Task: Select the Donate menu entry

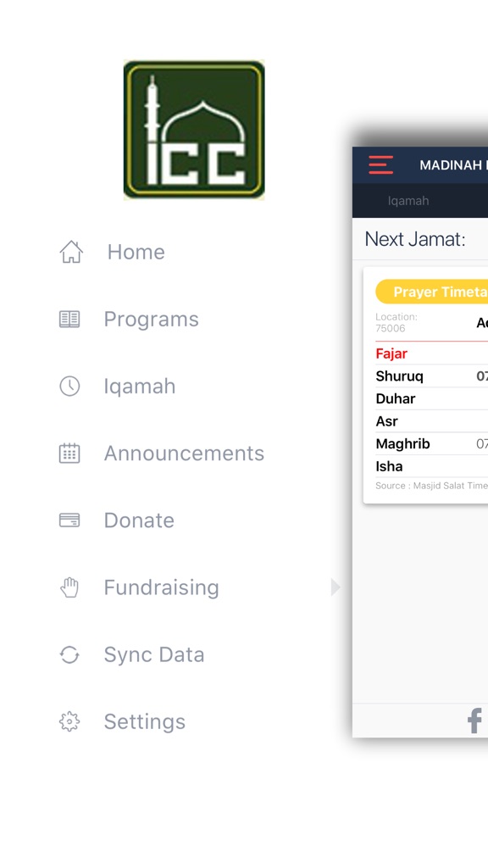Action: (x=139, y=520)
